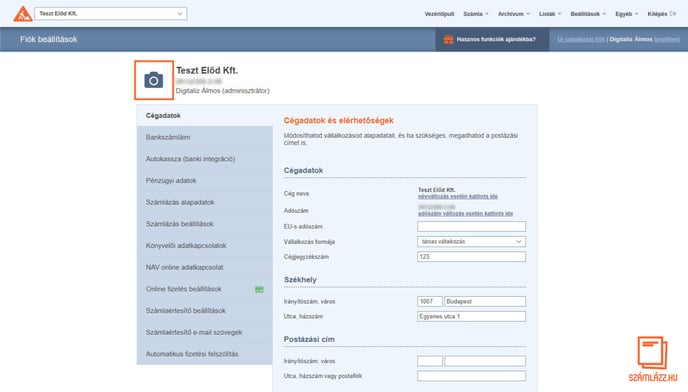Click the Székhely city field Budapest
The width and height of the screenshot is (688, 392).
coord(485,302)
